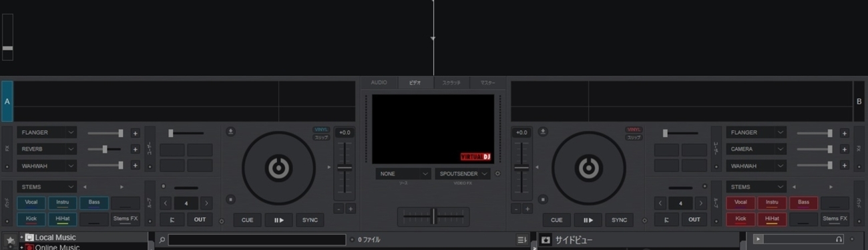The height and width of the screenshot is (250, 868).
Task: Click the deck B jogwheel center
Action: [x=588, y=168]
